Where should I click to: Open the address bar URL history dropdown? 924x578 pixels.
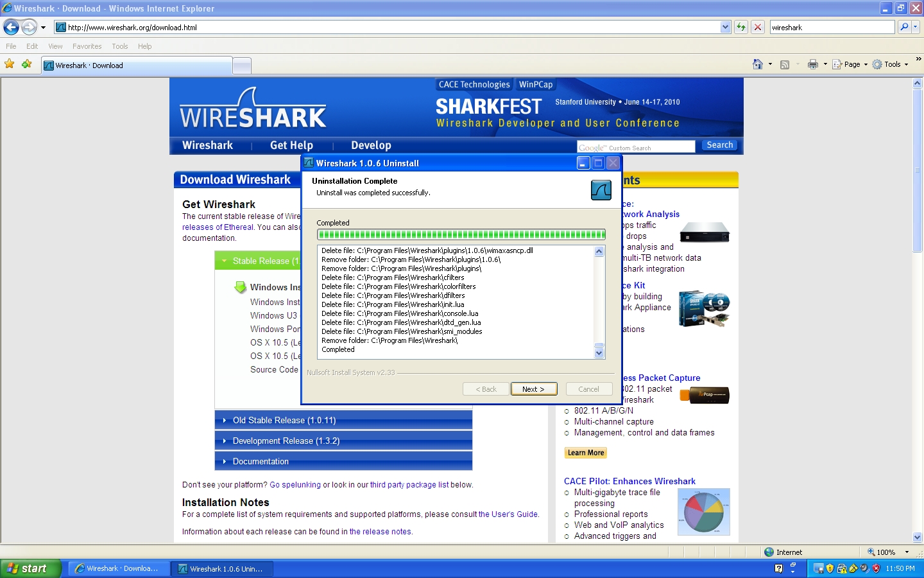(x=725, y=27)
